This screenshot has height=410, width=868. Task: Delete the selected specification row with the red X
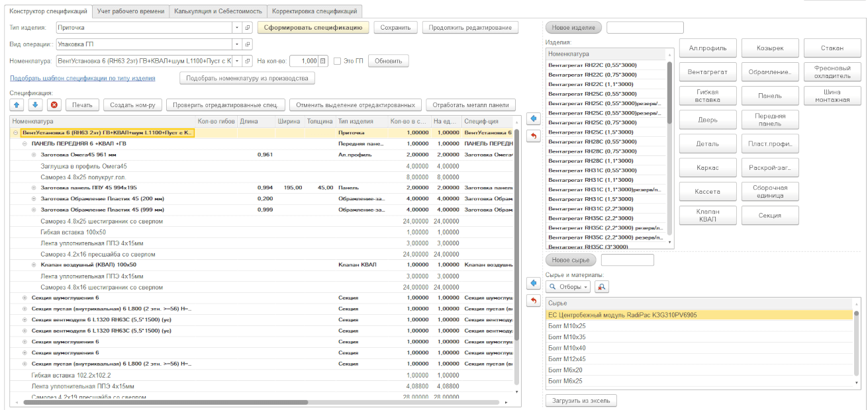[54, 105]
